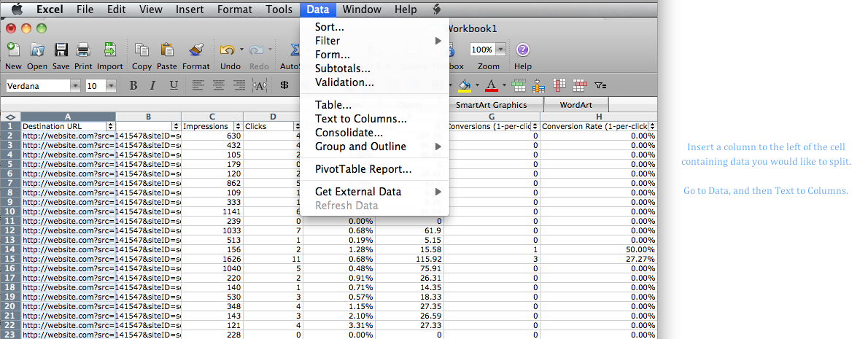Click the red delete-row grid icon

[579, 85]
